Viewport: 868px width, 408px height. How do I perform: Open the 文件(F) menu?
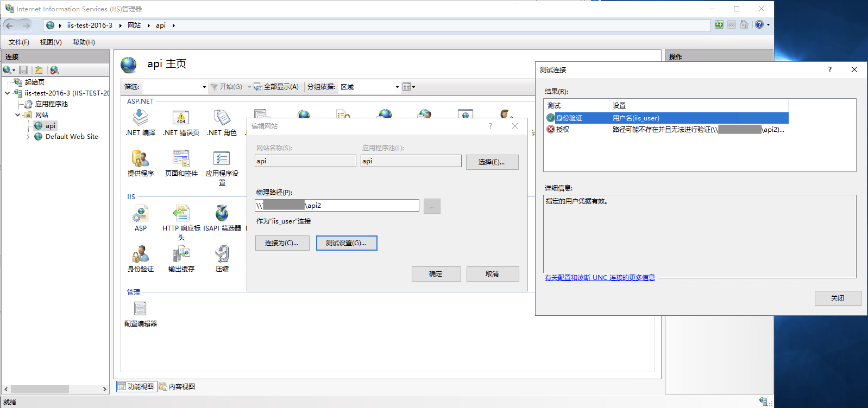pyautogui.click(x=19, y=42)
